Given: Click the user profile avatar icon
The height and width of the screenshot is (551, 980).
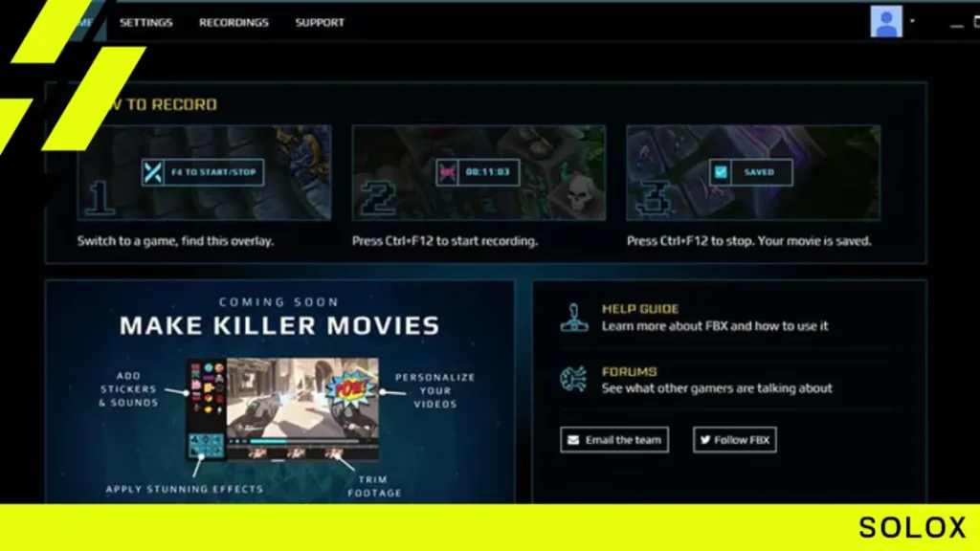Looking at the screenshot, I should point(886,22).
